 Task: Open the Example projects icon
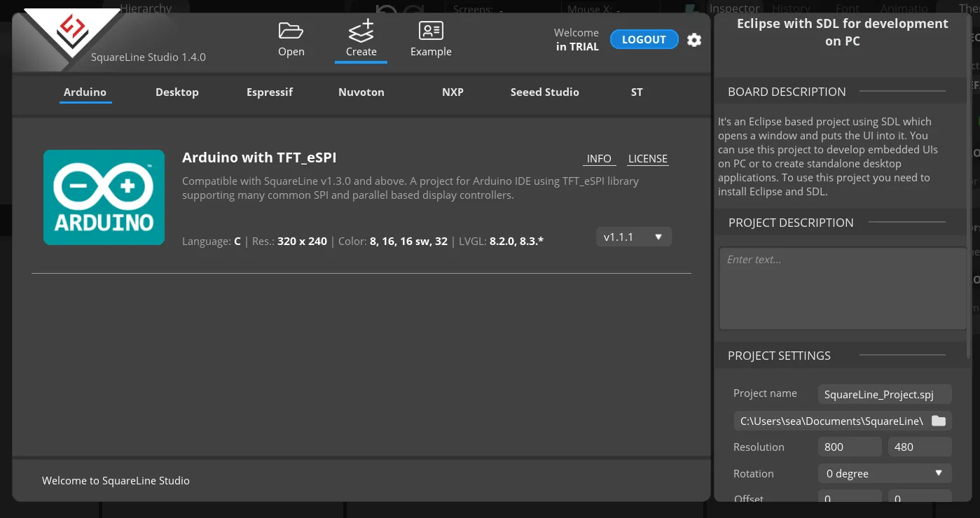[x=431, y=31]
